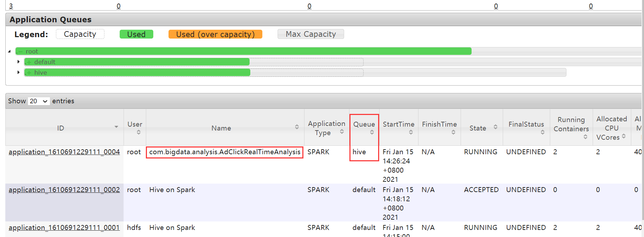Select the ACCEPTED state cell
This screenshot has width=644, height=237.
(481, 190)
